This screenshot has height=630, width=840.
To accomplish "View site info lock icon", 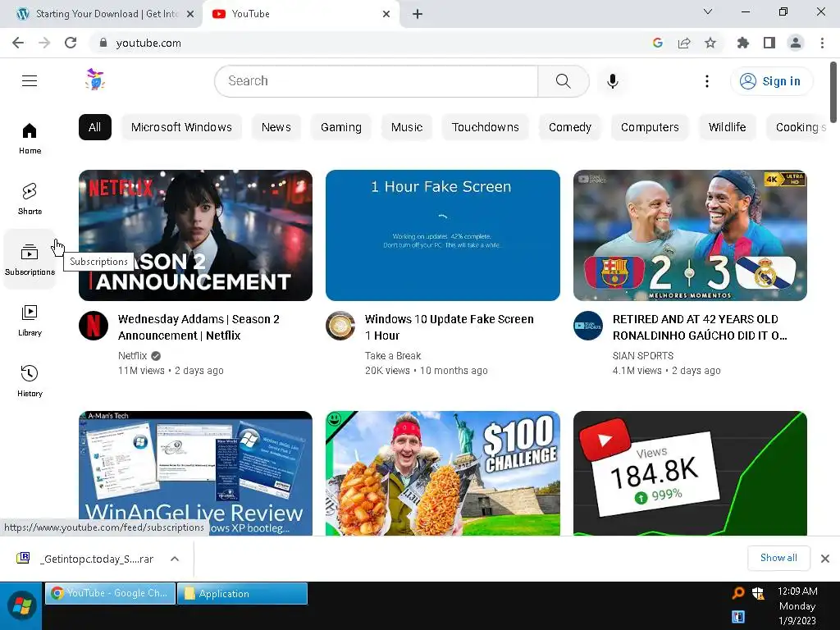I will [103, 43].
